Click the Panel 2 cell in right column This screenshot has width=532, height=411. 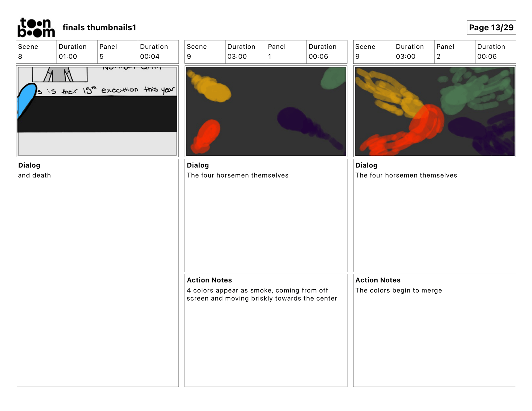[454, 52]
